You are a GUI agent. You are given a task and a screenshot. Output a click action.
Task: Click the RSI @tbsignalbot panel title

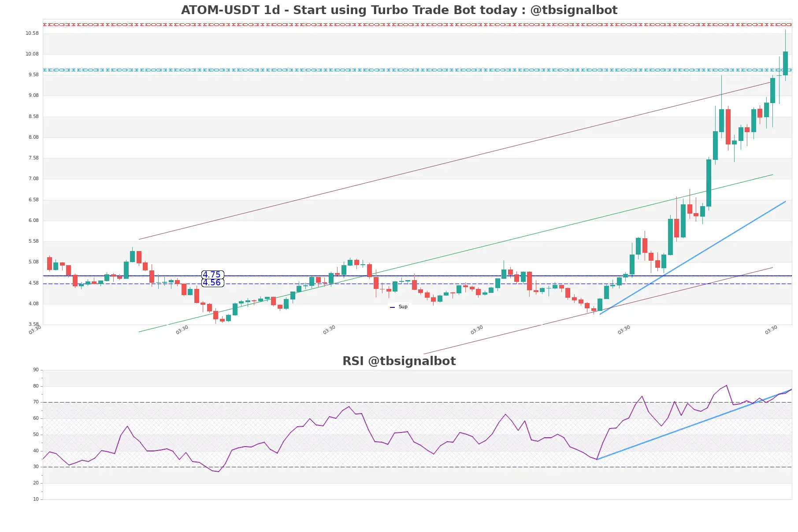click(399, 361)
